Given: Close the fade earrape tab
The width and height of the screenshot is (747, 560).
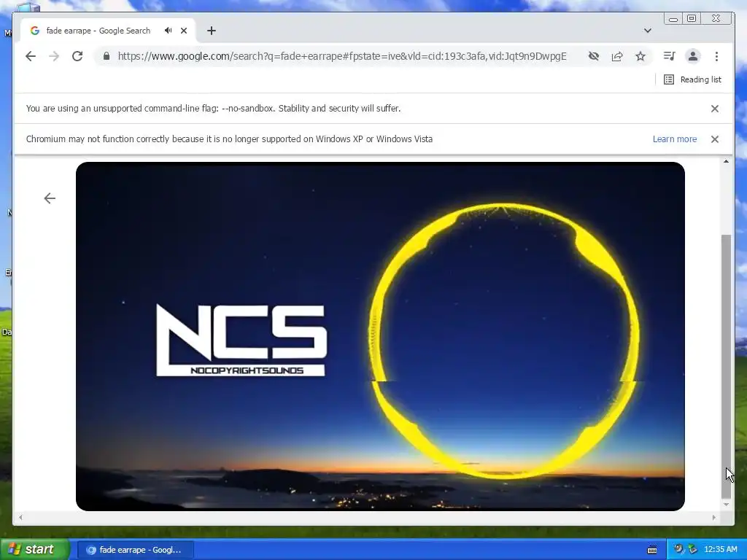Looking at the screenshot, I should [x=184, y=31].
